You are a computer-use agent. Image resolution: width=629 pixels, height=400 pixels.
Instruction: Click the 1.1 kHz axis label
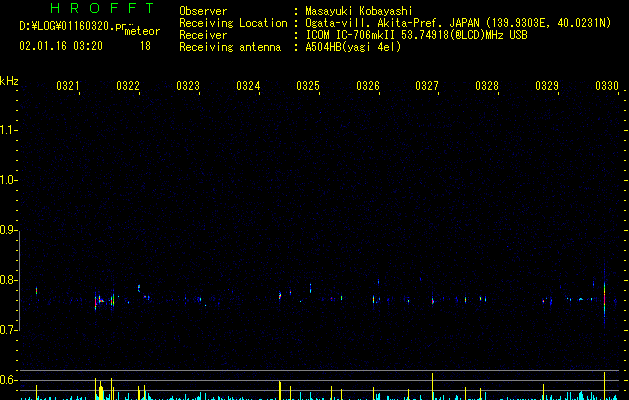[x=8, y=130]
